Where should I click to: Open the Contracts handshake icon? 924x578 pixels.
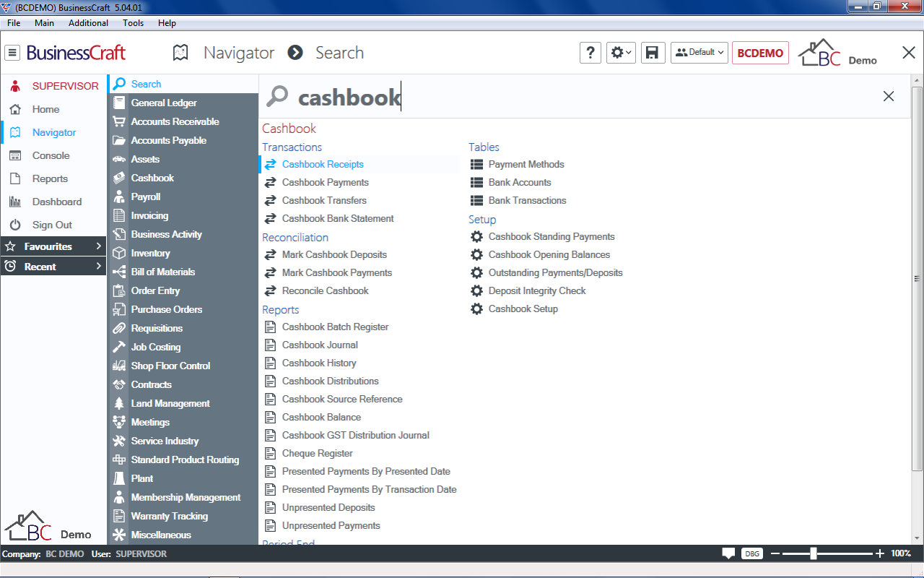tap(119, 384)
